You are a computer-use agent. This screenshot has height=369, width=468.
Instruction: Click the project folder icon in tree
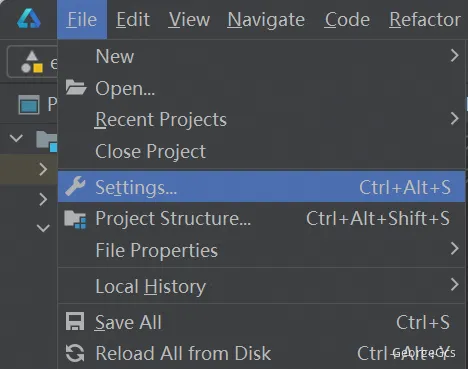click(x=47, y=141)
